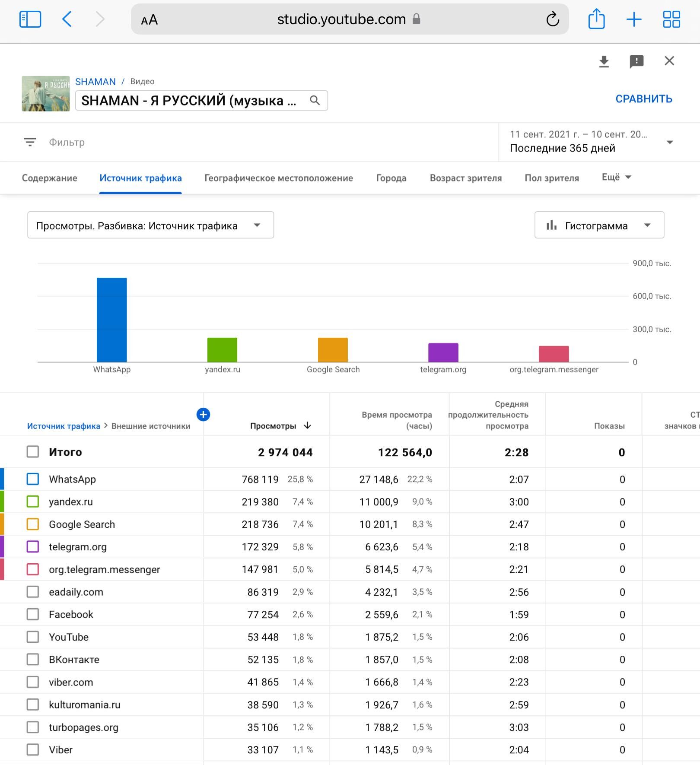Add a metric column with blue plus
This screenshot has width=700, height=765.
point(203,415)
